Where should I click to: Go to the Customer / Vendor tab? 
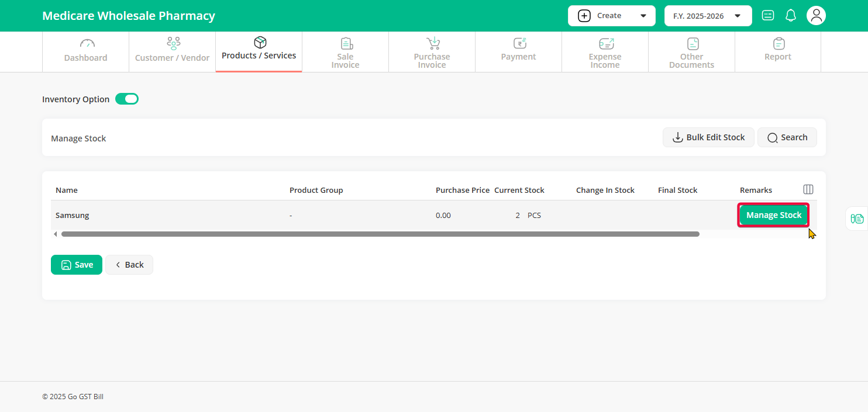coord(172,51)
